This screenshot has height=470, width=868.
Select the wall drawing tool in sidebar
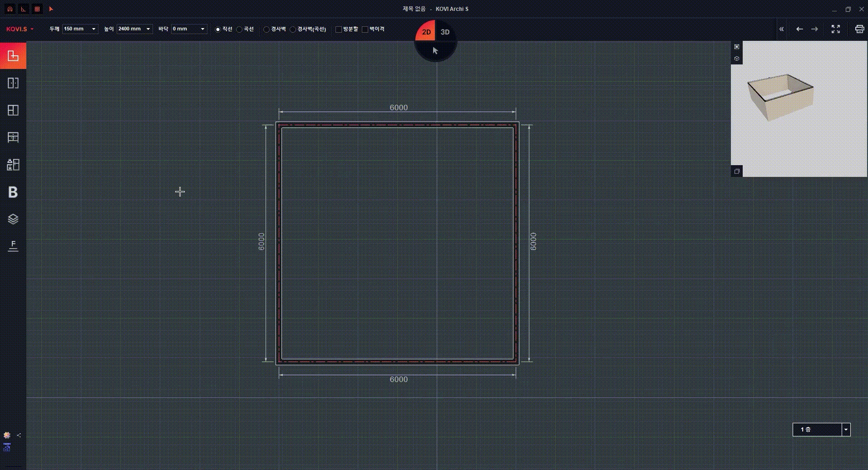tap(13, 56)
